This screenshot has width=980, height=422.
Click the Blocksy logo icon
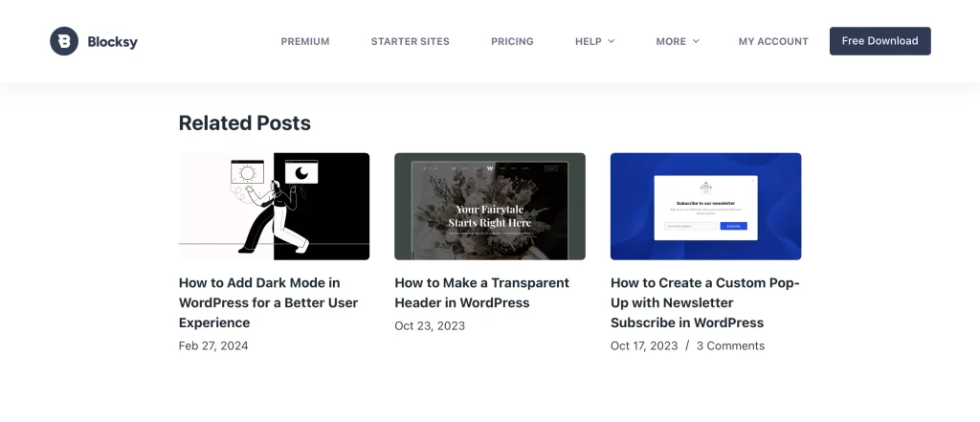point(64,41)
